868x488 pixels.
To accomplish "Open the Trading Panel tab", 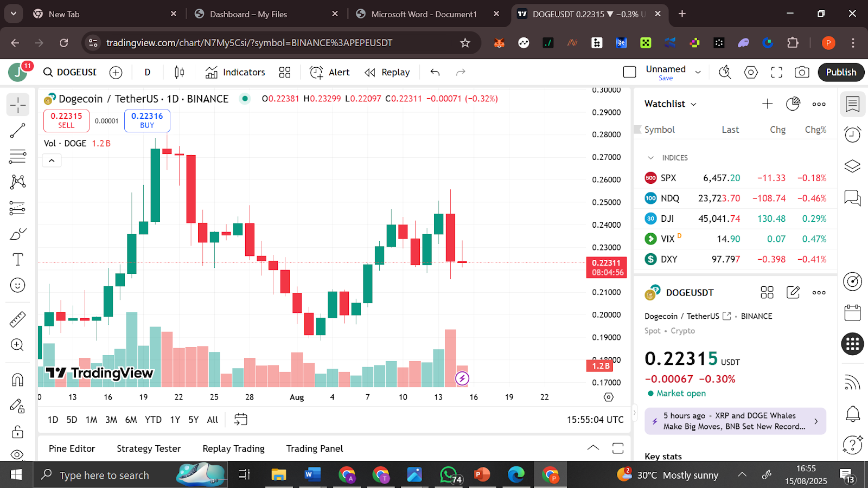I will pos(315,448).
